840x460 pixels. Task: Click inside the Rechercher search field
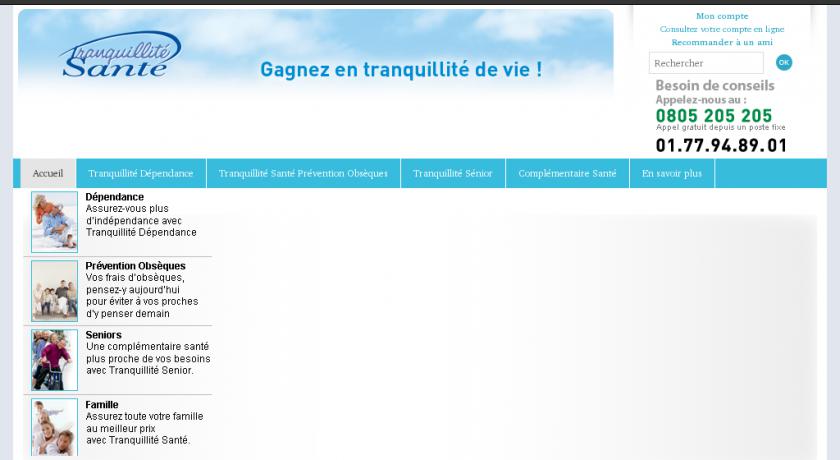point(706,63)
